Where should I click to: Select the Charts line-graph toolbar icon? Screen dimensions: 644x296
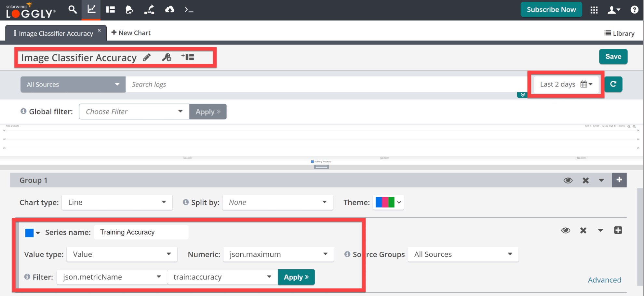[91, 10]
